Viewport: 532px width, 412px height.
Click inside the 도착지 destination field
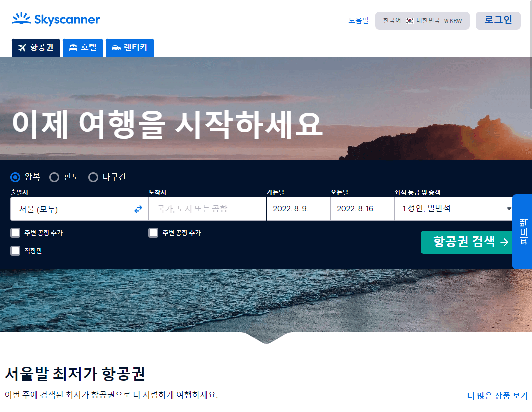point(207,209)
